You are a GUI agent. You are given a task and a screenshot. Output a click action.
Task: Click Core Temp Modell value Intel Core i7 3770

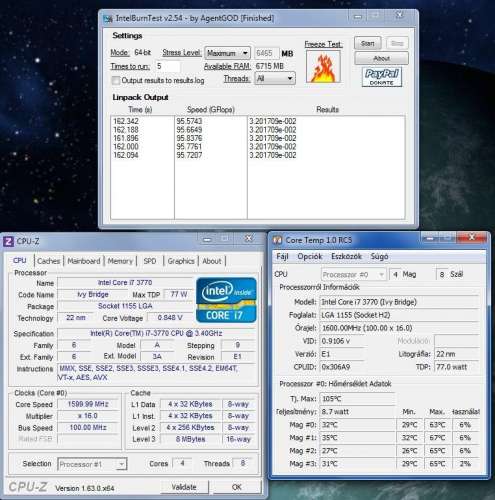click(x=399, y=302)
